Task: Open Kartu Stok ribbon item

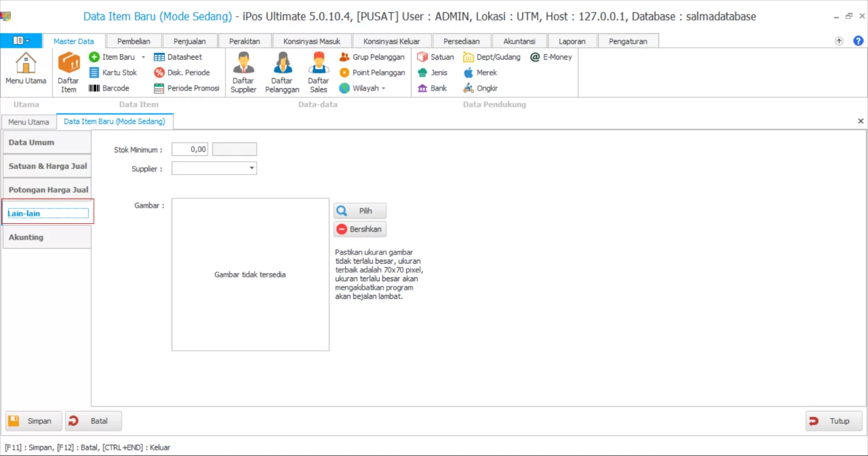Action: [x=113, y=72]
